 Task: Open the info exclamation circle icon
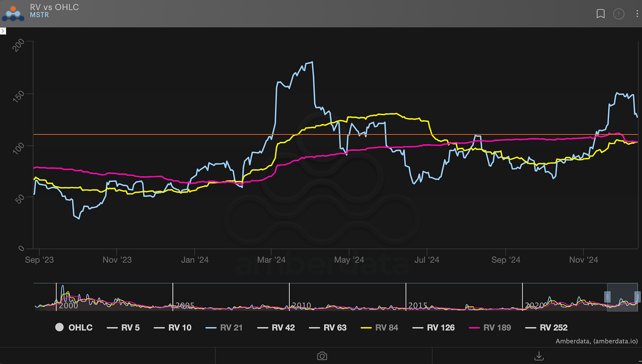tap(619, 14)
